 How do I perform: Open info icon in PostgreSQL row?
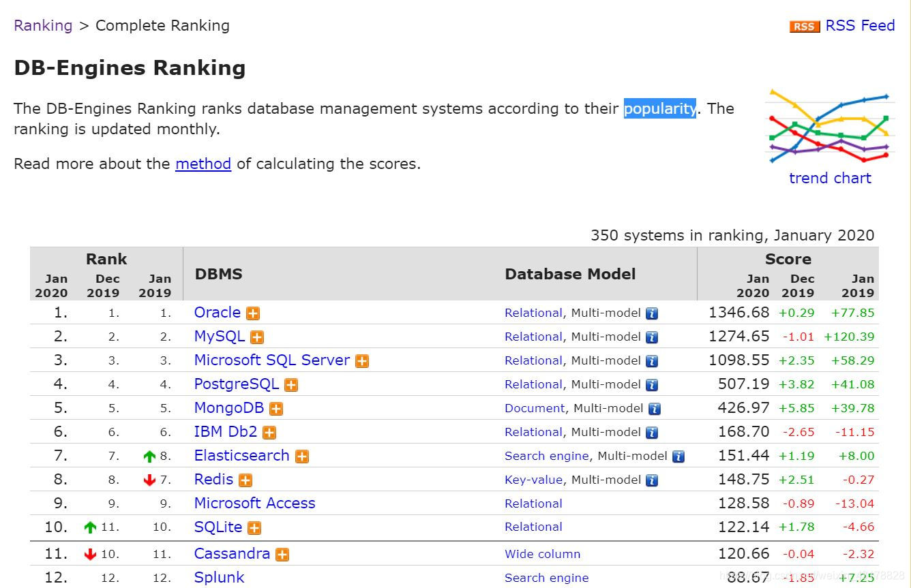pos(652,385)
